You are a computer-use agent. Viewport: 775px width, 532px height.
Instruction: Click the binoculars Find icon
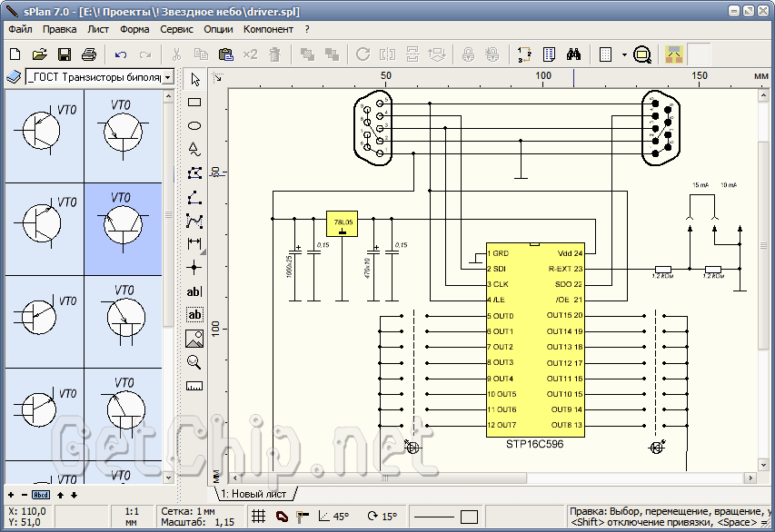[574, 54]
